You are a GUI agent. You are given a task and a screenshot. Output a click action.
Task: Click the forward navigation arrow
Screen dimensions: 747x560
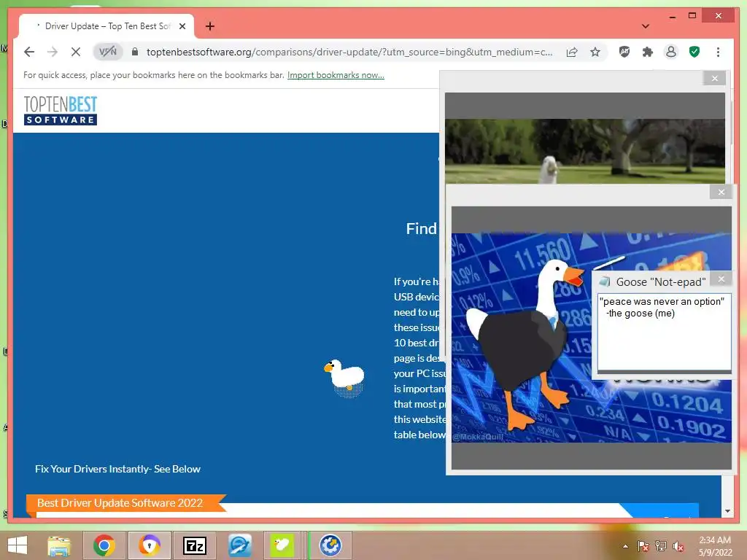pos(52,52)
